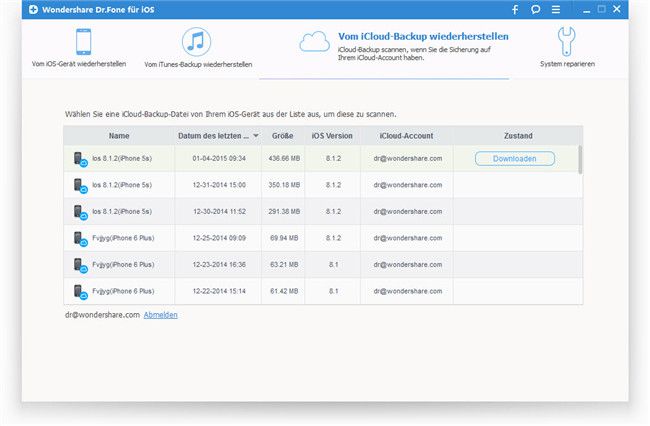Sort by Datum des letzten dropdown arrow
Screen dimensions: 650x426
(x=256, y=136)
